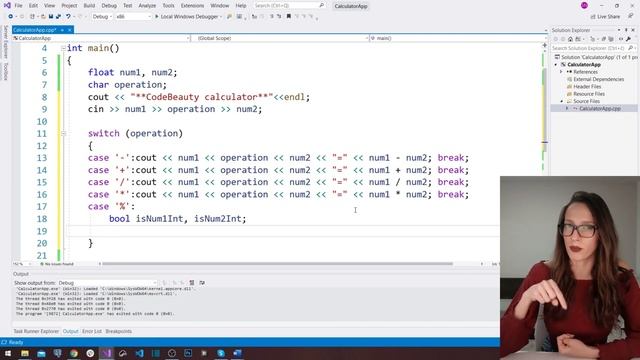Open the Build menu
The image size is (640, 360).
[x=89, y=6]
